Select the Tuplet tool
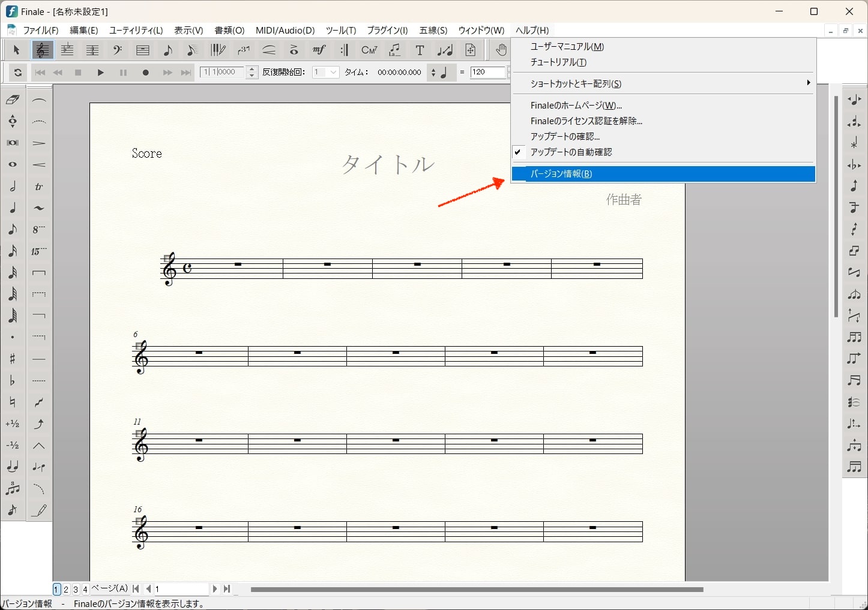Image resolution: width=868 pixels, height=610 pixels. [x=243, y=50]
